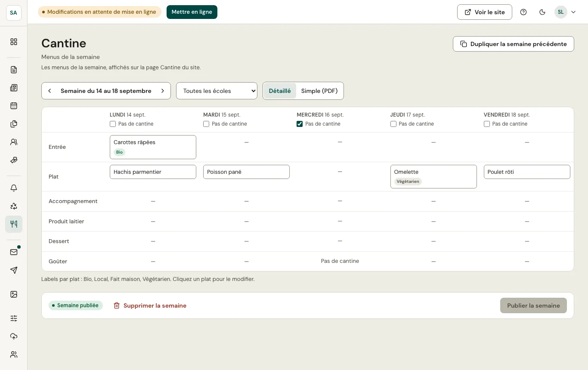Open the envelope messages icon
The image size is (588, 370).
coord(14,252)
